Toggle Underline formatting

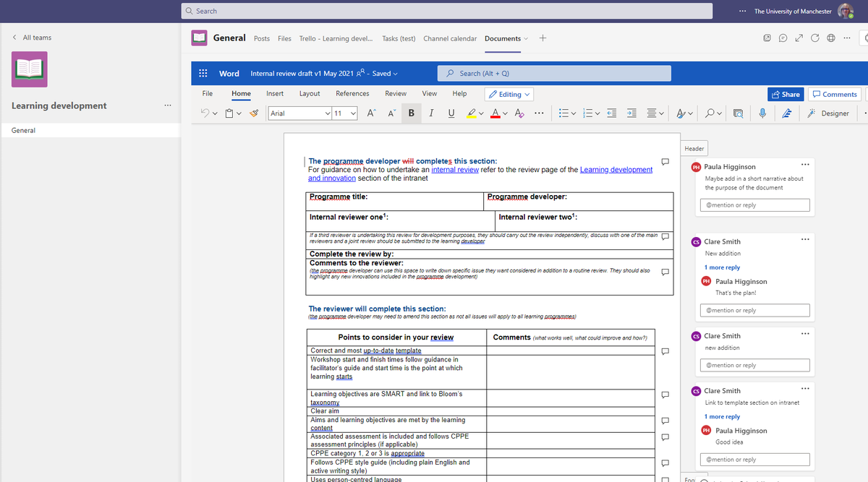pyautogui.click(x=451, y=113)
